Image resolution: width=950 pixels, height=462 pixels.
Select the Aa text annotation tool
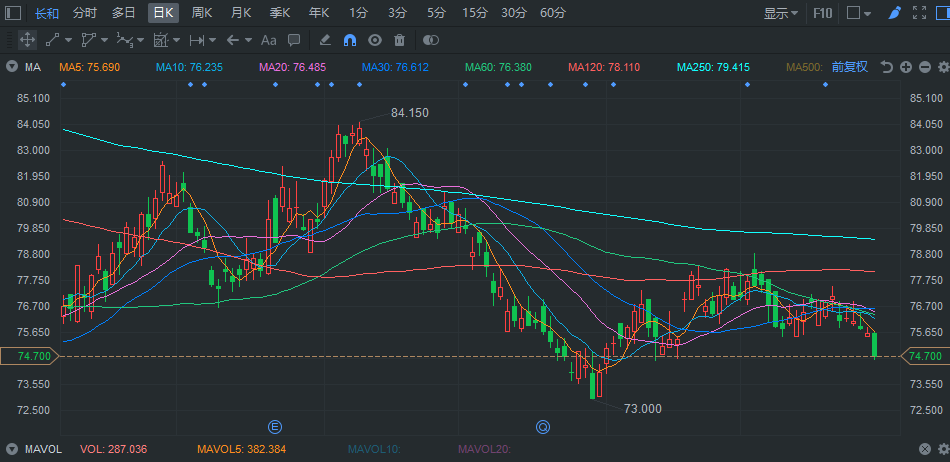point(268,40)
